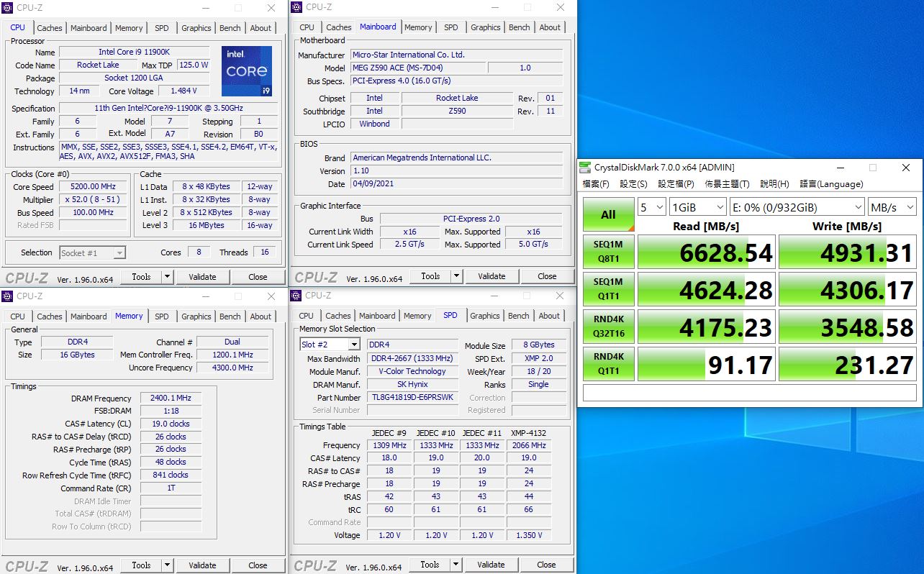Expand Tools arrow in the CPU-Z Memory window
Viewport: 924px width, 574px height.
click(x=168, y=565)
